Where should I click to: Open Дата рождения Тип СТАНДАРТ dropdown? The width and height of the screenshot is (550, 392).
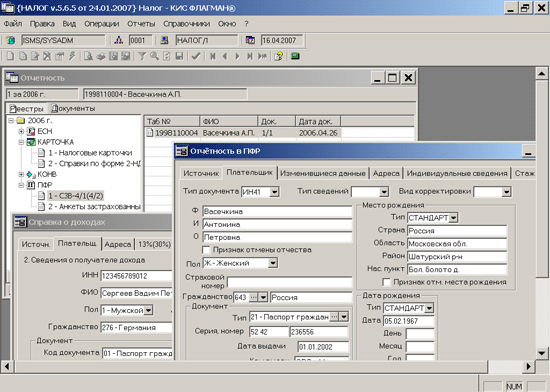coord(429,308)
